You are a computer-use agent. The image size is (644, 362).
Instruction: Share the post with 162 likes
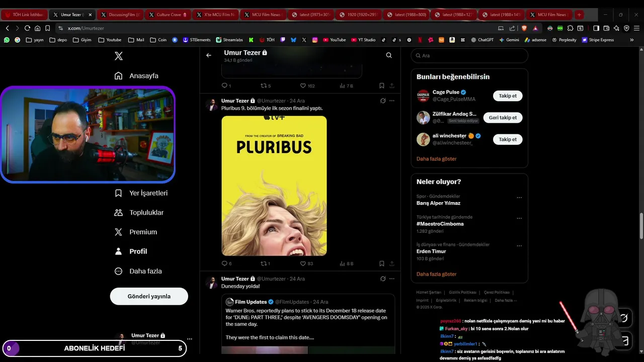pyautogui.click(x=391, y=85)
